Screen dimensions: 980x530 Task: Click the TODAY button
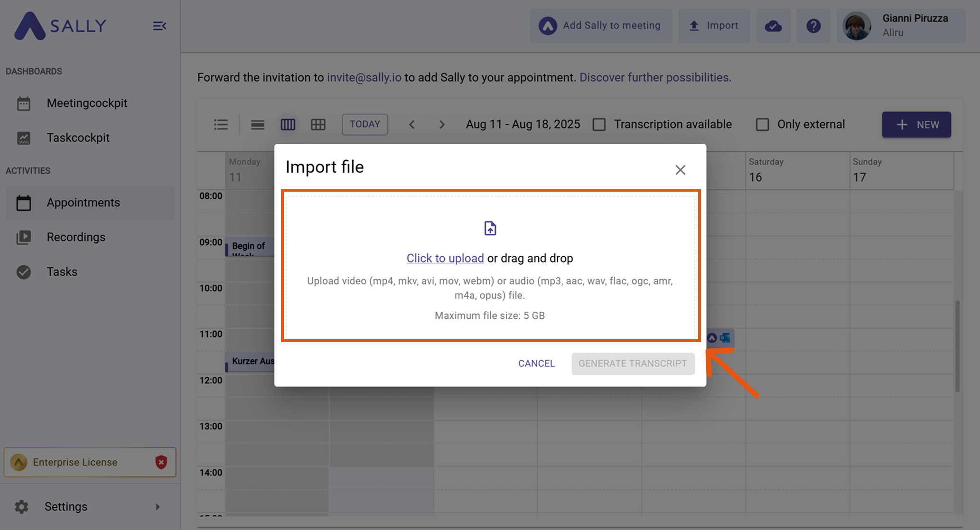click(x=365, y=124)
